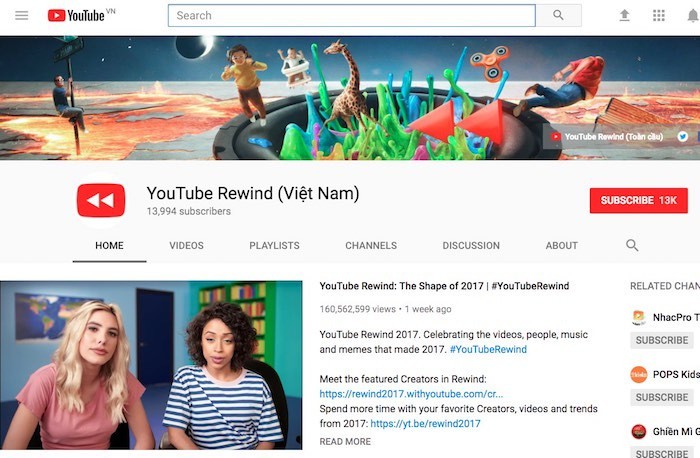
Task: Search within the channel using magnifier
Action: click(632, 245)
